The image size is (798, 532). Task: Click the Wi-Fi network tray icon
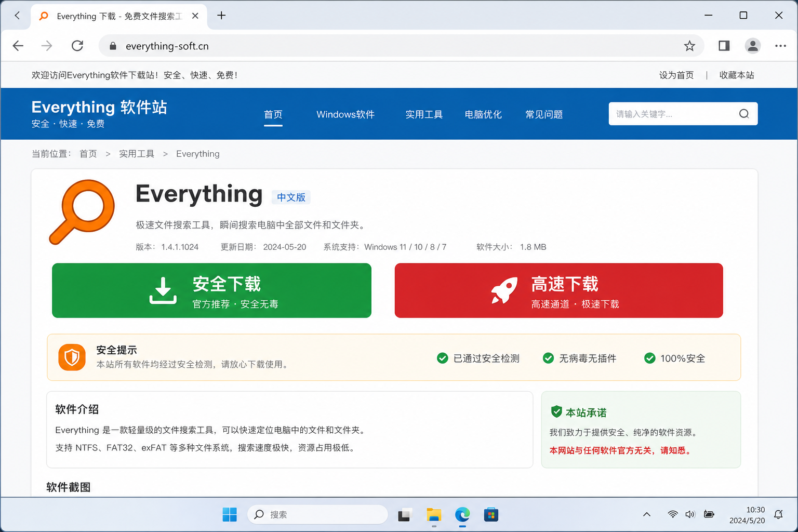tap(673, 514)
